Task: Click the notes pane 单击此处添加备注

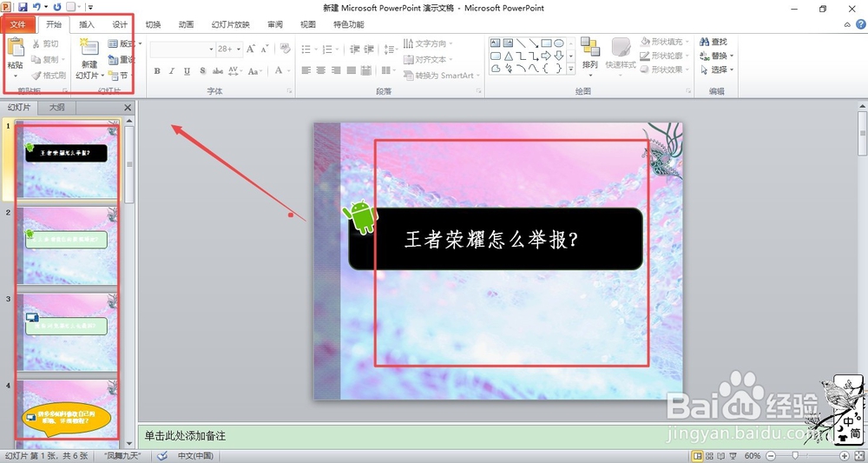Action: coord(185,436)
